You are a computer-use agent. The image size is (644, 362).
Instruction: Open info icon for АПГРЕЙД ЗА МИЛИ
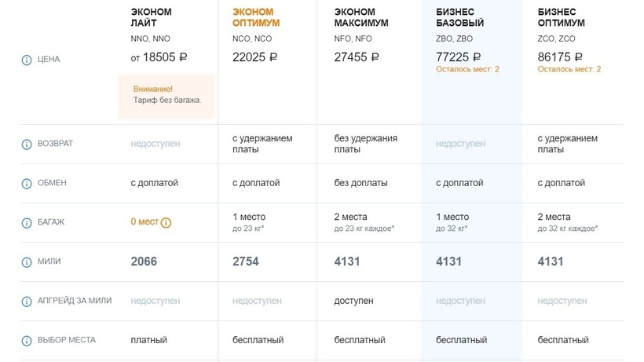(x=26, y=301)
